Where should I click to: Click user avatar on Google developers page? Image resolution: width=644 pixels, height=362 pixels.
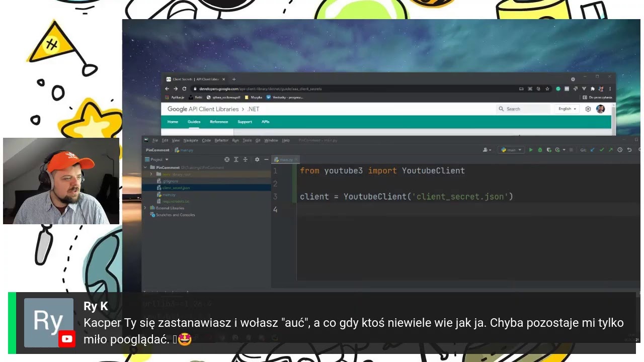(600, 109)
